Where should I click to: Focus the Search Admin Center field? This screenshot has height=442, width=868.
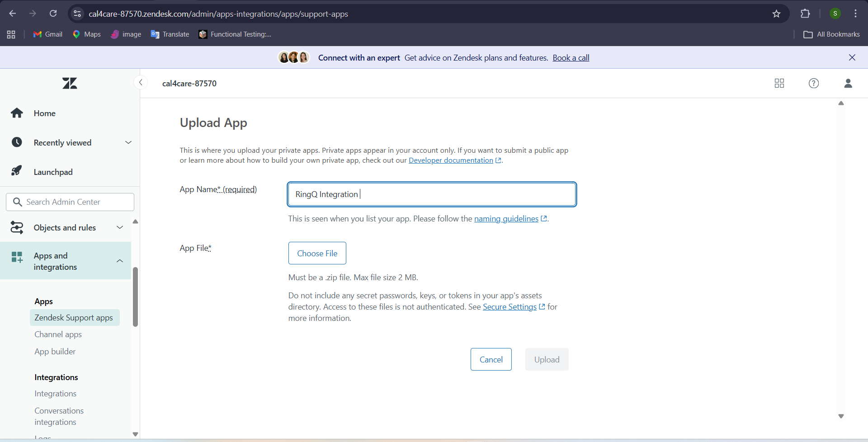tap(70, 202)
